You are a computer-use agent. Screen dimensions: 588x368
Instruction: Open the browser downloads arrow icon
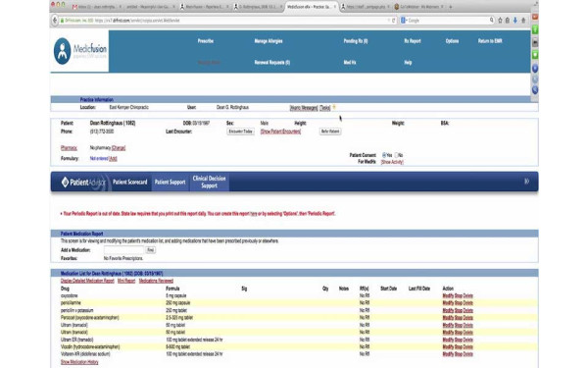(x=515, y=21)
